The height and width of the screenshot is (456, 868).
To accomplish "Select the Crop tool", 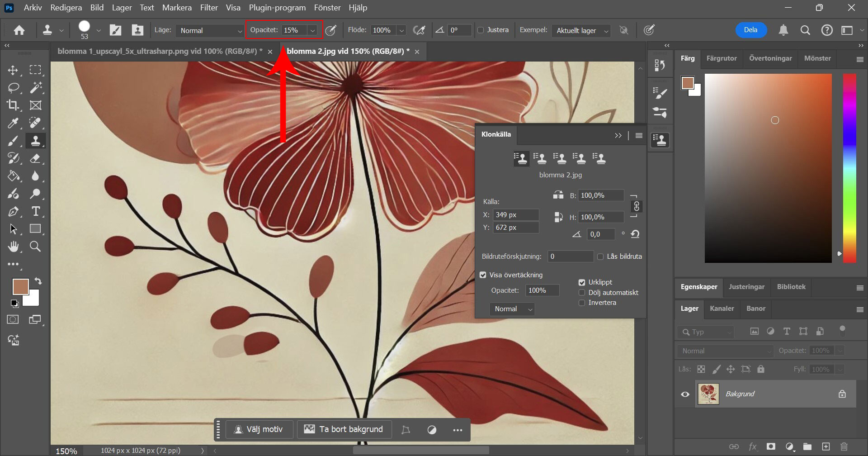I will [13, 105].
